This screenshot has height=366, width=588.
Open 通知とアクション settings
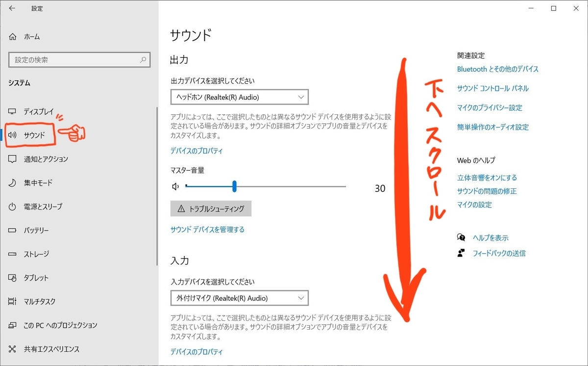(44, 159)
